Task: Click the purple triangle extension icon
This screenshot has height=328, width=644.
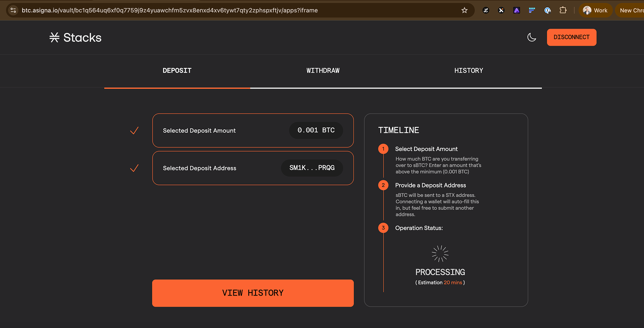Action: [x=517, y=10]
